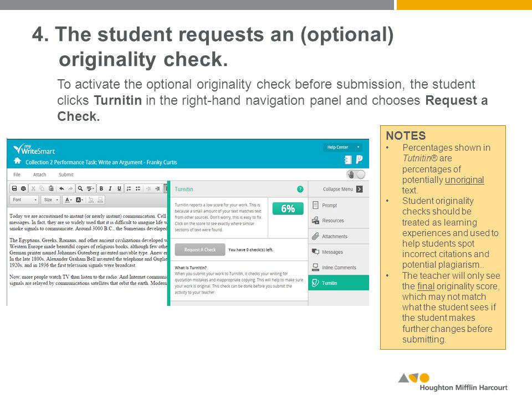Click the underlined word 'unoriginal' in notes
Viewport: 532px width, 399px height.
point(464,180)
